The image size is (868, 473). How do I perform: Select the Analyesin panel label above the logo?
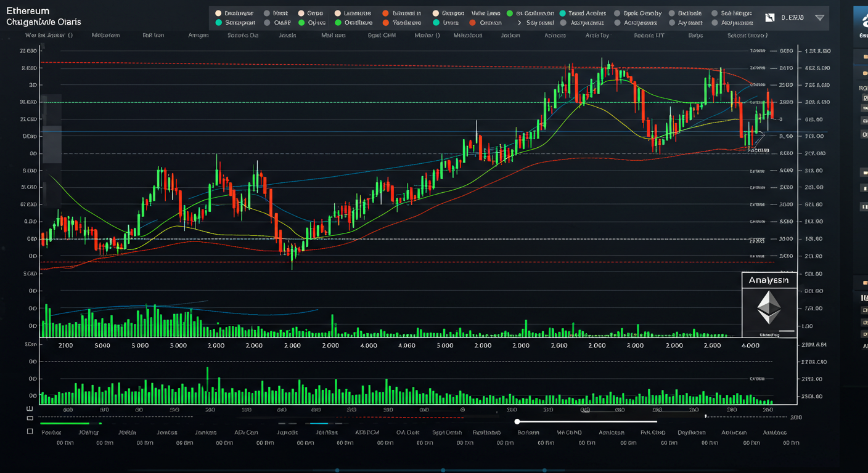point(768,280)
